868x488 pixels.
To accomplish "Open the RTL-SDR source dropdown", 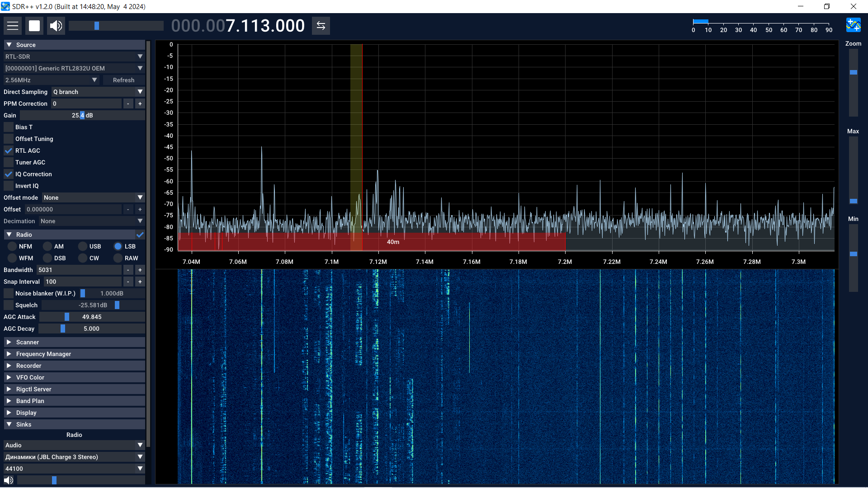I will [74, 56].
